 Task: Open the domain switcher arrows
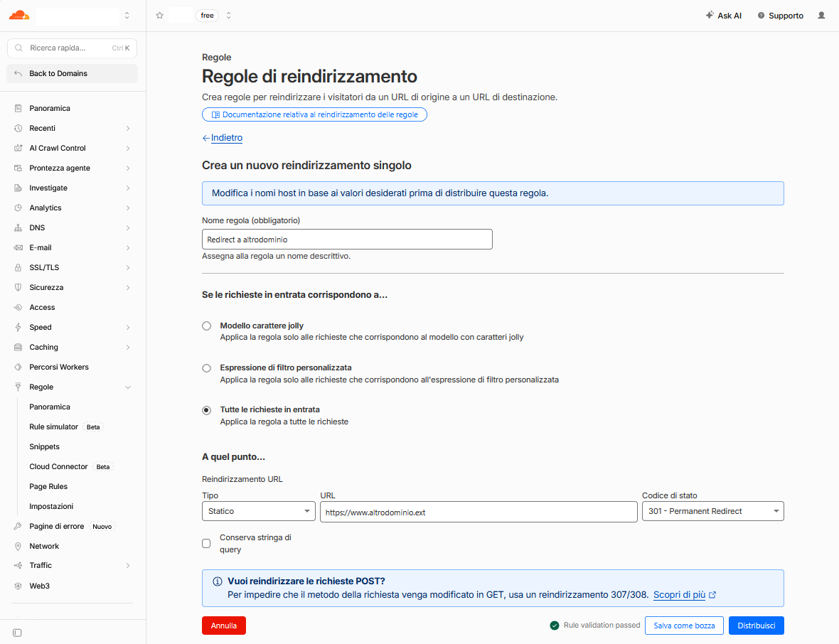pos(228,16)
